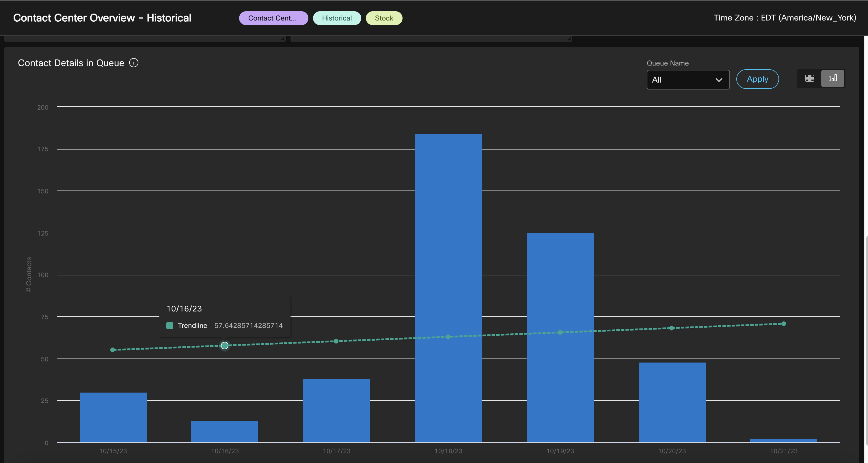Select the Contact Center filter pill
868x463 pixels.
coord(273,18)
